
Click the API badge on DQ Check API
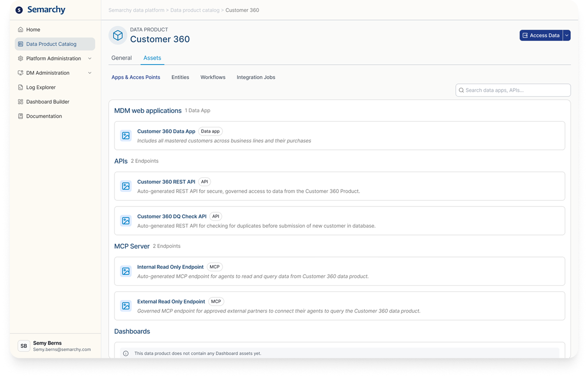point(216,217)
